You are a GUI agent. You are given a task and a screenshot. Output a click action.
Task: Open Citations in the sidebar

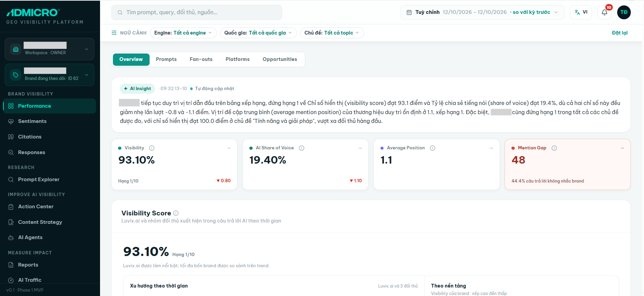[x=50, y=137]
